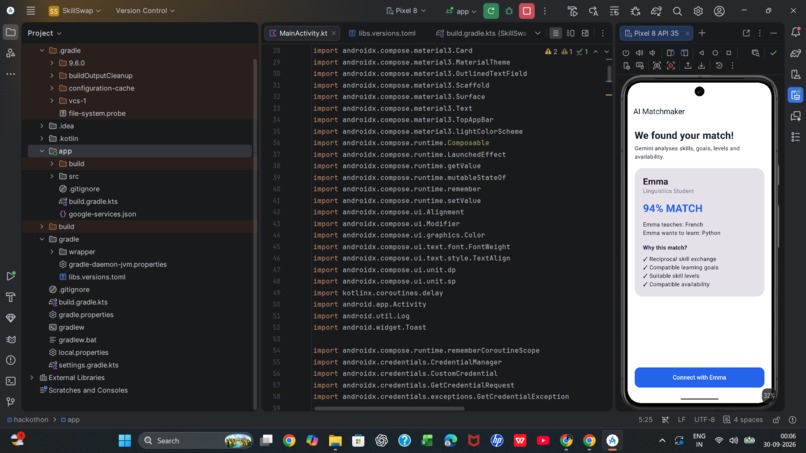This screenshot has height=453, width=806.
Task: Click emulator Back triangle button
Action: [701, 52]
